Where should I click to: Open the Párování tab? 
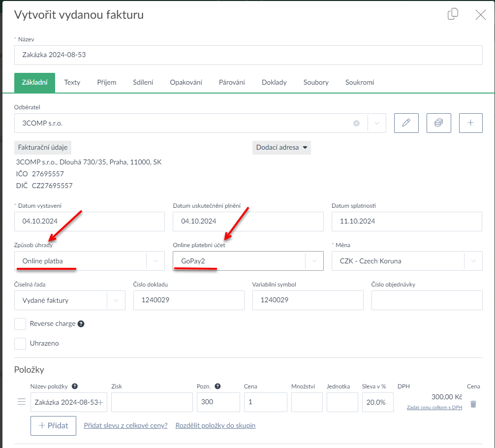pyautogui.click(x=232, y=82)
